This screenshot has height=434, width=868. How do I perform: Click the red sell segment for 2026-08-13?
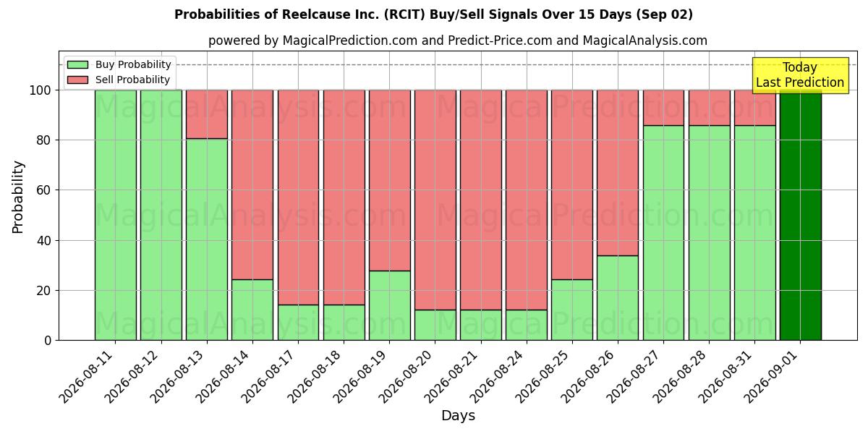(x=207, y=114)
